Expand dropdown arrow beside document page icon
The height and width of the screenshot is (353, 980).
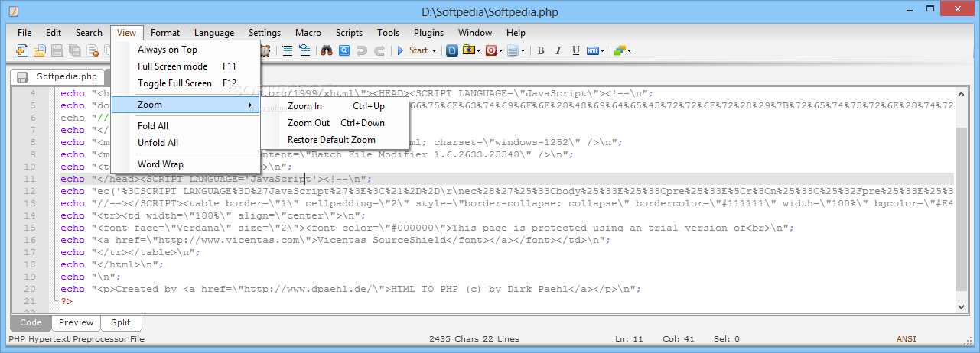(x=523, y=51)
